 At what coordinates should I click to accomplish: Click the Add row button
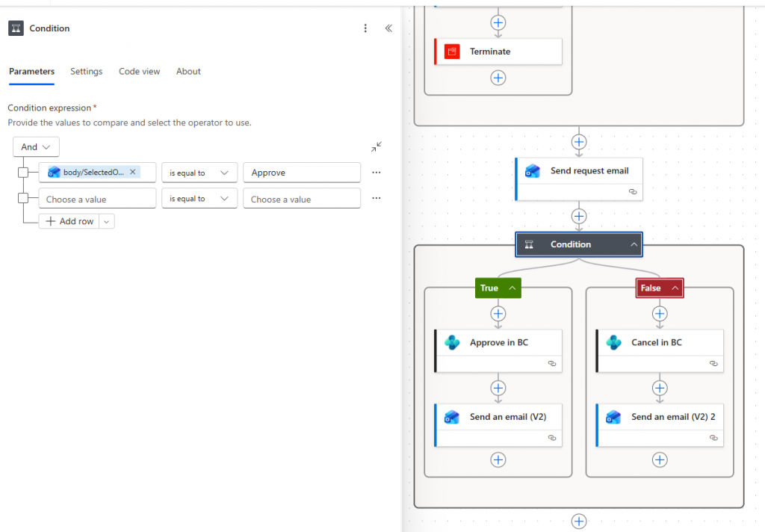70,221
